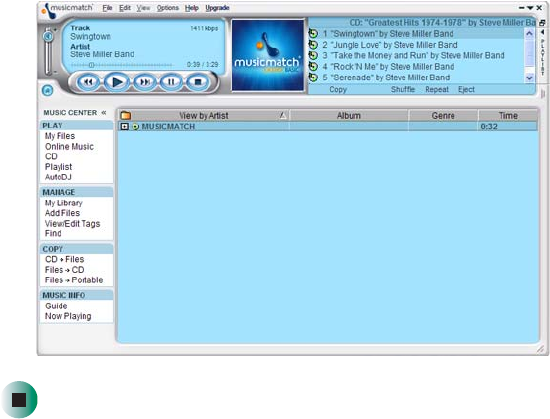
Task: Start playback with the Play button
Action: pyautogui.click(x=116, y=82)
